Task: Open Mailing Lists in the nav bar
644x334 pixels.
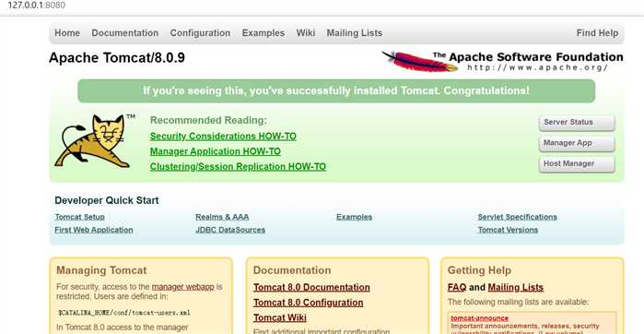Action: (x=355, y=33)
